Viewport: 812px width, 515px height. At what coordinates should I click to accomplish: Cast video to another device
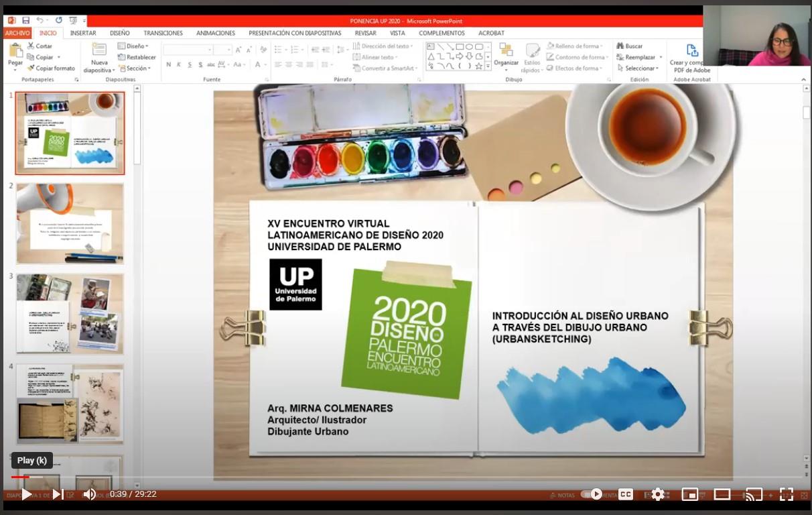pyautogui.click(x=754, y=494)
